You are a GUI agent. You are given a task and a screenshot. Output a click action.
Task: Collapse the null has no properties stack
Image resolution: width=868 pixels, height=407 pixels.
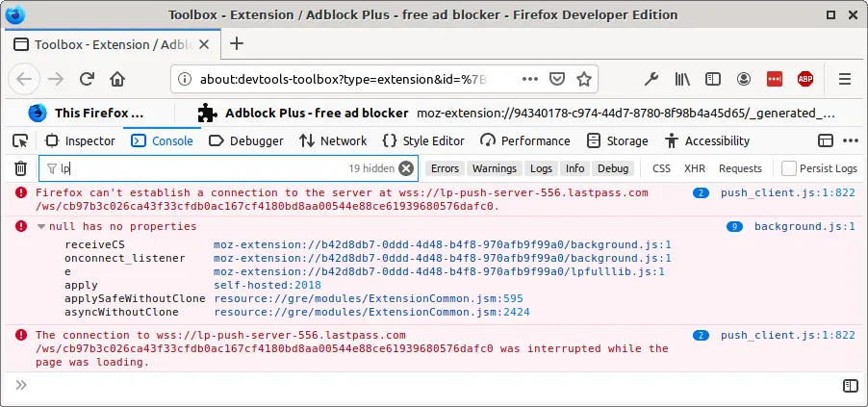coord(41,226)
